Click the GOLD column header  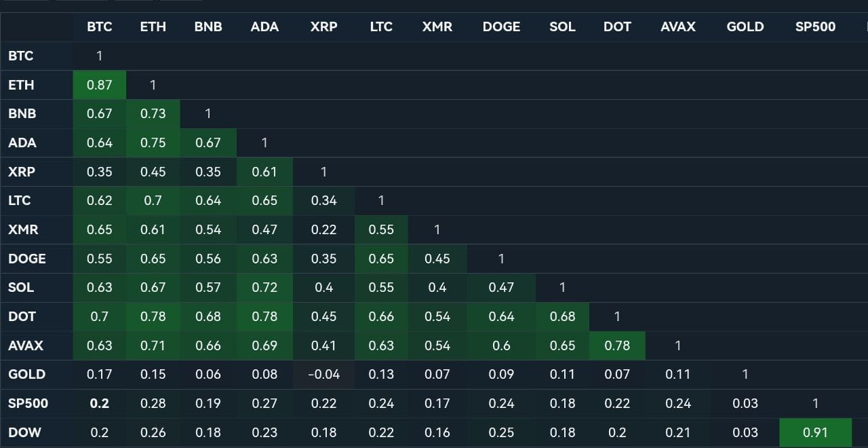coord(745,27)
